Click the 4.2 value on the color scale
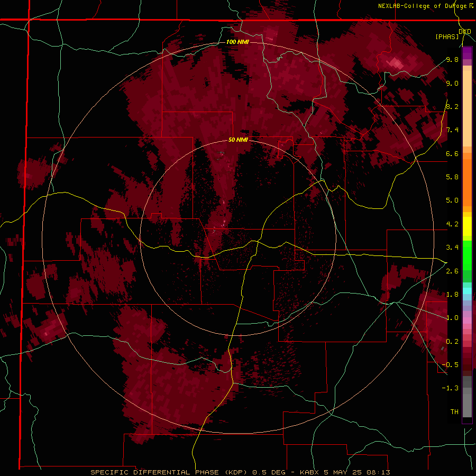The width and height of the screenshot is (476, 476). (452, 224)
